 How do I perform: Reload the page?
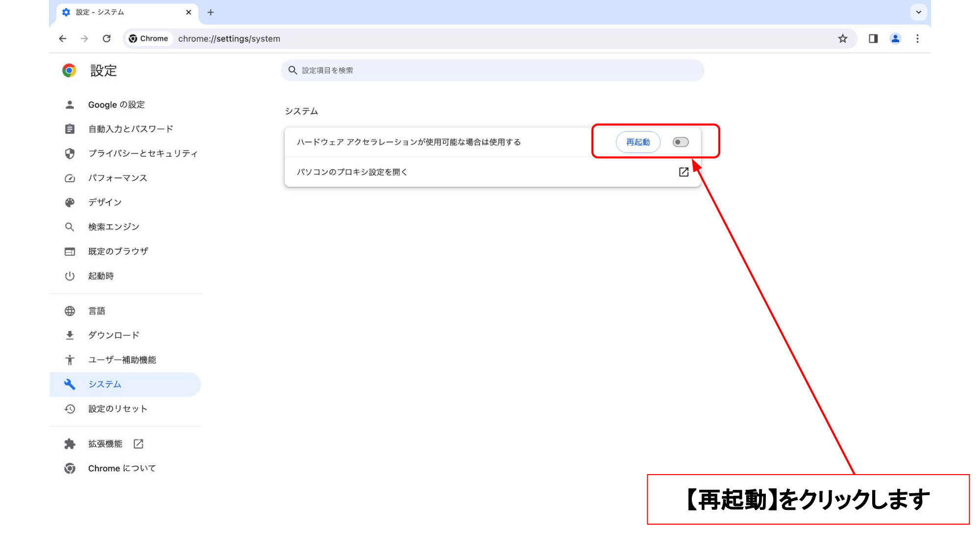click(x=106, y=39)
